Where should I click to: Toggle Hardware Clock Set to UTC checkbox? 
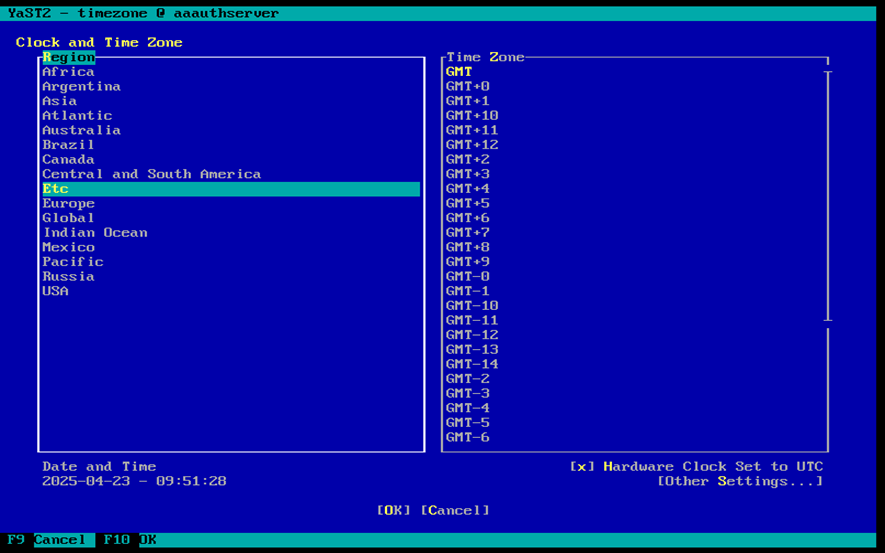coord(696,467)
